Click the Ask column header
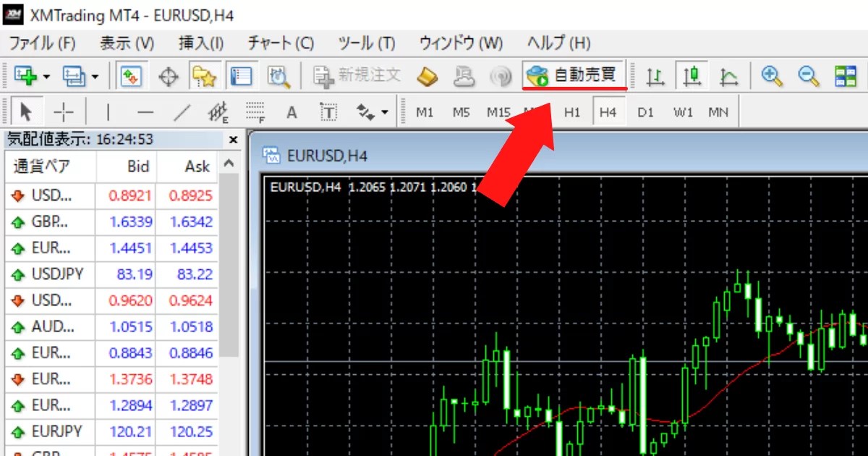 187,166
